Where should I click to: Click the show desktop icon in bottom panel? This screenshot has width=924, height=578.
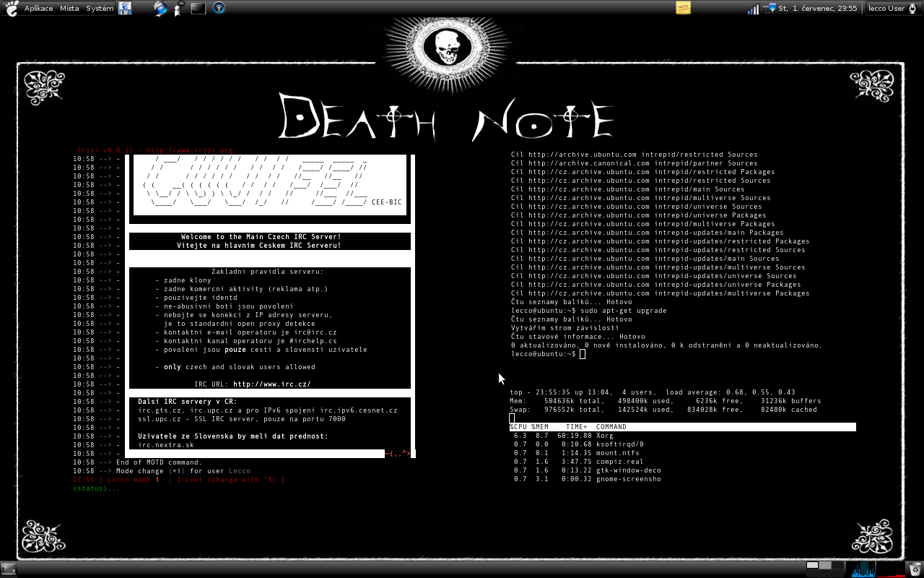point(9,569)
